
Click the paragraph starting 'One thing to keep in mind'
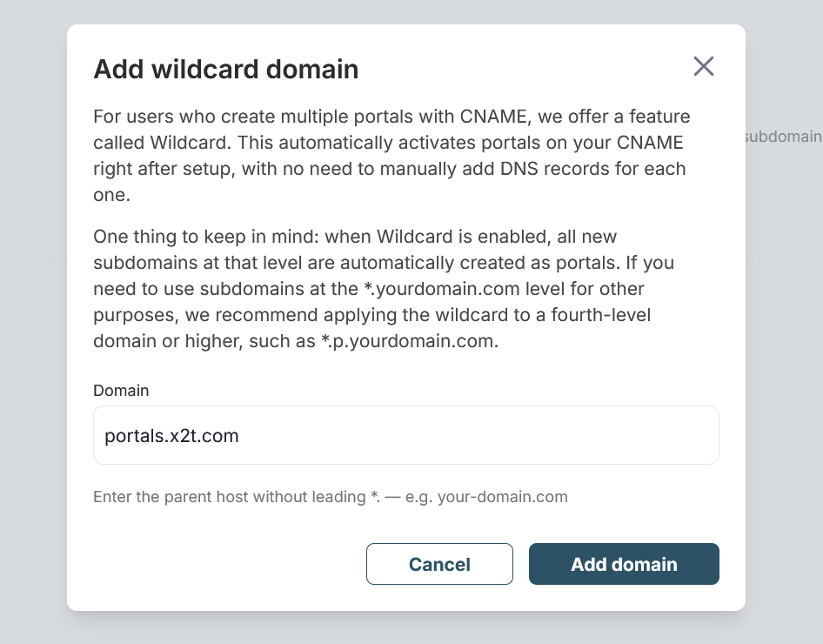(x=383, y=289)
